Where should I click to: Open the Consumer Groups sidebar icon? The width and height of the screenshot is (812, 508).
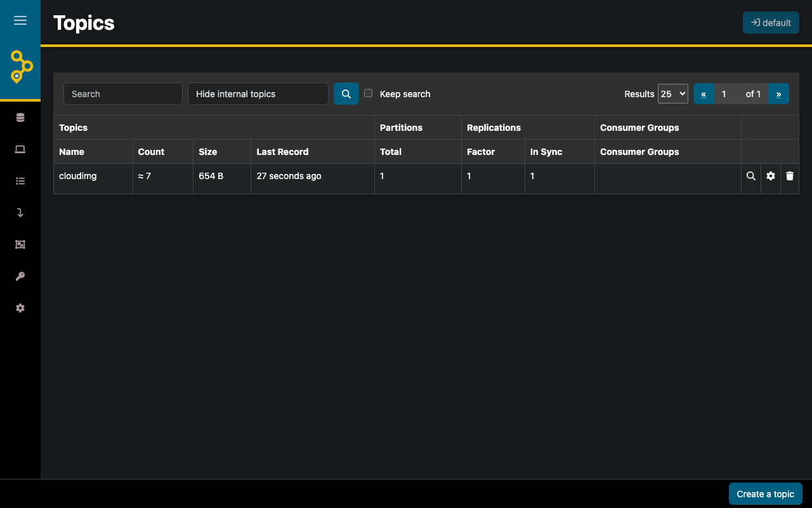(x=20, y=244)
